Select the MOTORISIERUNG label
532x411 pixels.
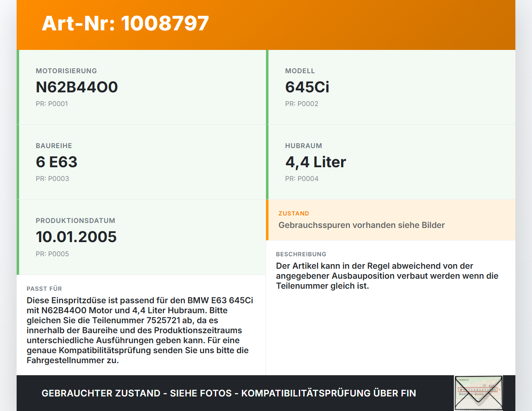pos(66,71)
